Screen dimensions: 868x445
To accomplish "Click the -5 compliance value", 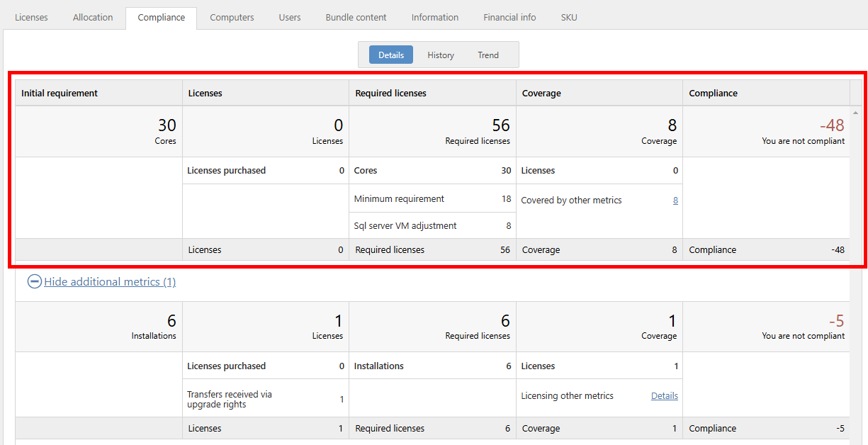I will click(x=836, y=321).
